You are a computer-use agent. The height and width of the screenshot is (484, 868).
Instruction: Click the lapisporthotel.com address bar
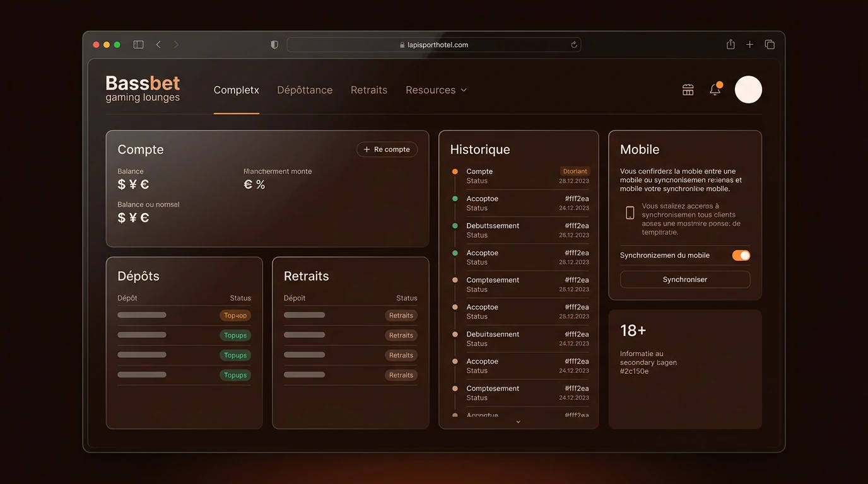[434, 45]
